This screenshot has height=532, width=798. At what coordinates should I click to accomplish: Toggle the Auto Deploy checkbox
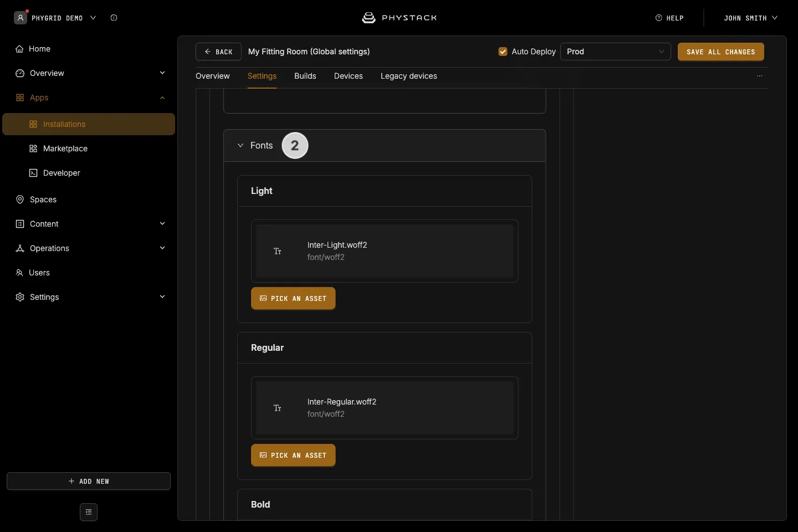pyautogui.click(x=503, y=52)
